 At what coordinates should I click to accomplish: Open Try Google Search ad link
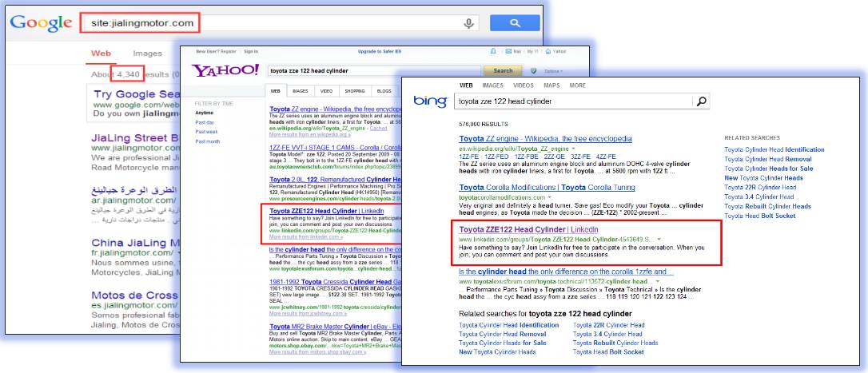[136, 94]
